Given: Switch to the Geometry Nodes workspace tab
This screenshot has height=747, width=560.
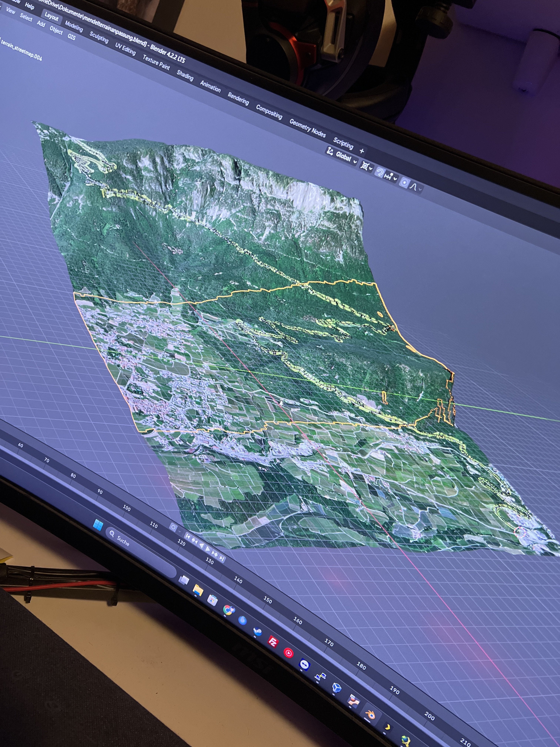Looking at the screenshot, I should click(308, 129).
